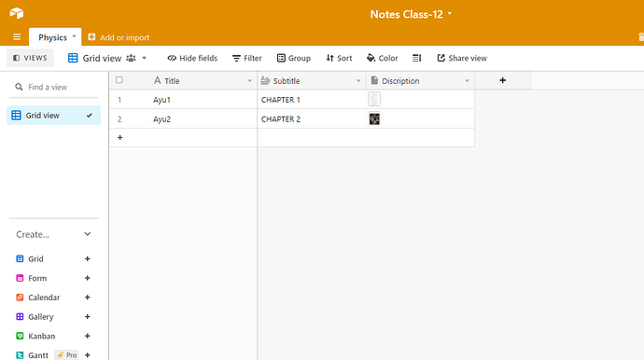Click the Grid view name in toolbar

point(102,58)
